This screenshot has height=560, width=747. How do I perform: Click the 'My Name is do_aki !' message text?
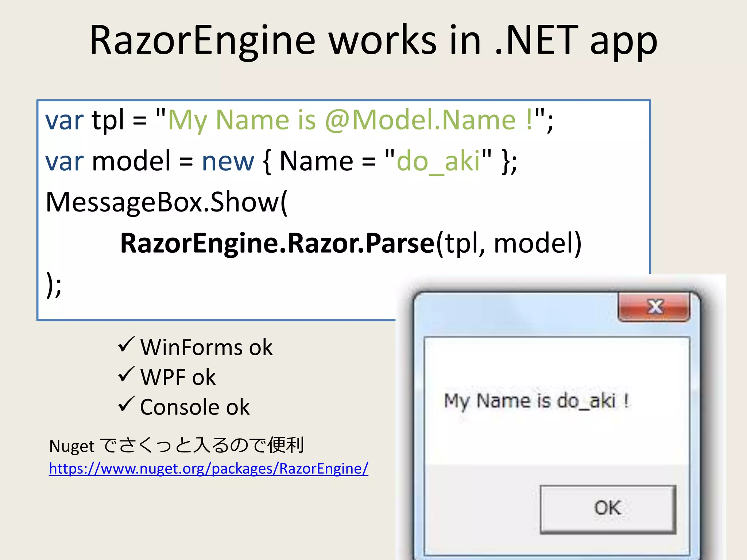536,401
